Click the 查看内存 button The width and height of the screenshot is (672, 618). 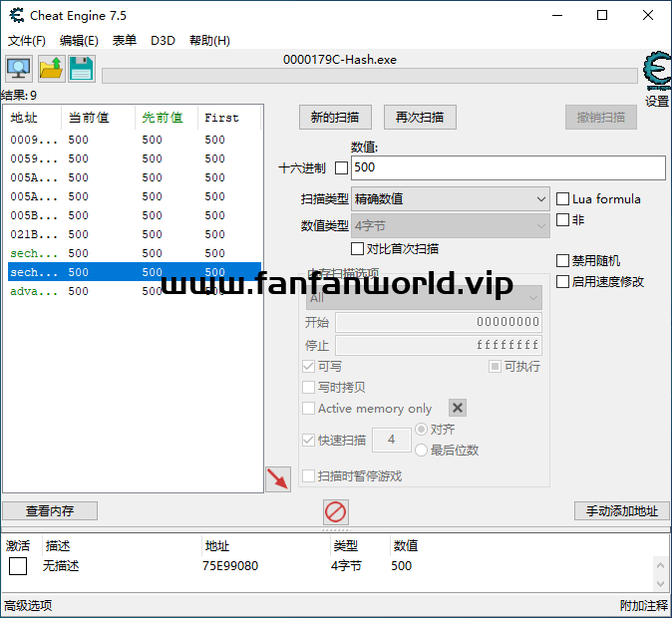50,511
